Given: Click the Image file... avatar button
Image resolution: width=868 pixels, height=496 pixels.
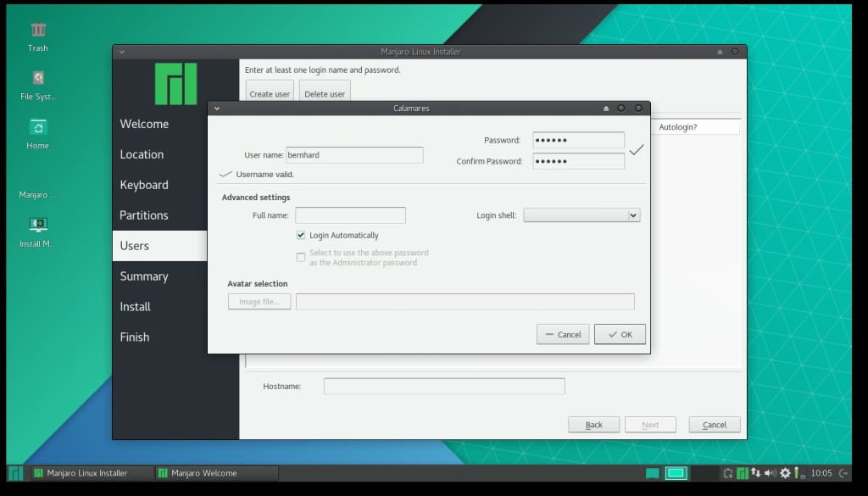Looking at the screenshot, I should pos(259,302).
